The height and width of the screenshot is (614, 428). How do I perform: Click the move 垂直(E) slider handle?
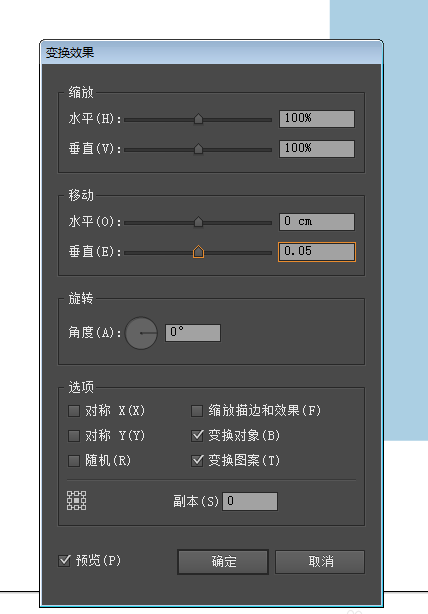pos(199,252)
